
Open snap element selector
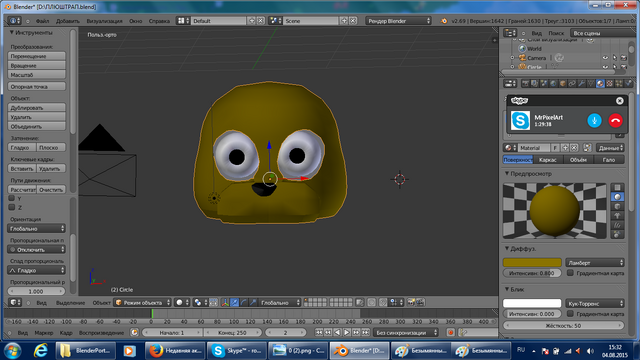click(396, 303)
